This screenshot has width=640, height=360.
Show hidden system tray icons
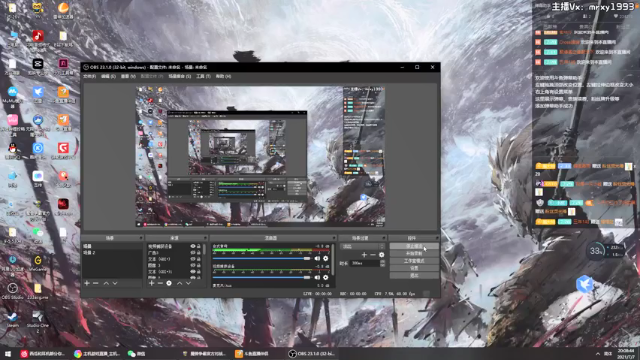tap(598, 353)
